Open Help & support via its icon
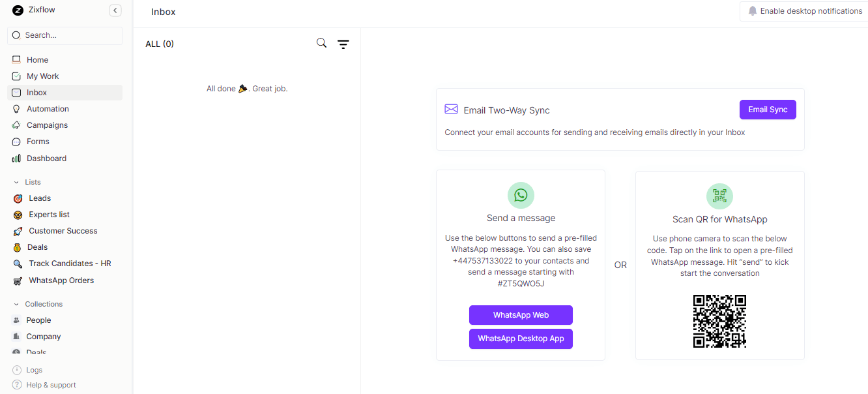The height and width of the screenshot is (394, 868). point(16,385)
